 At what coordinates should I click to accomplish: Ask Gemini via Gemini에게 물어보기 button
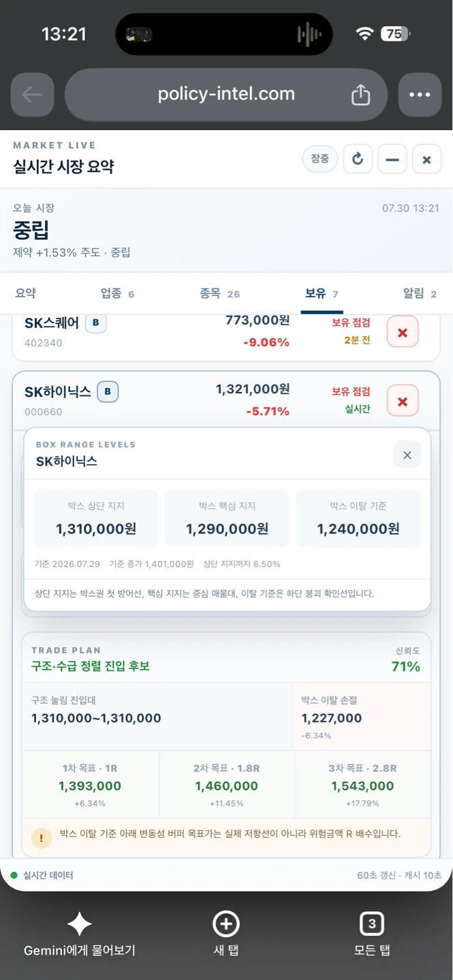80,935
